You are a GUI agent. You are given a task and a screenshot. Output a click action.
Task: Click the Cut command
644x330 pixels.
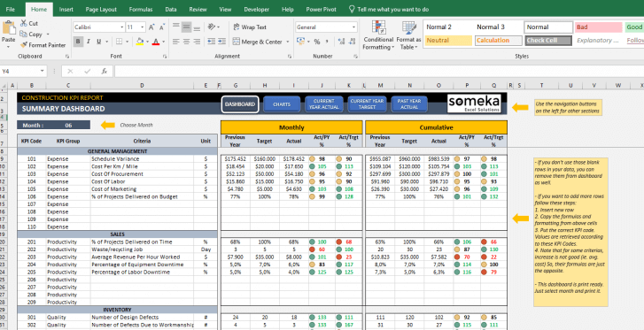click(x=29, y=23)
